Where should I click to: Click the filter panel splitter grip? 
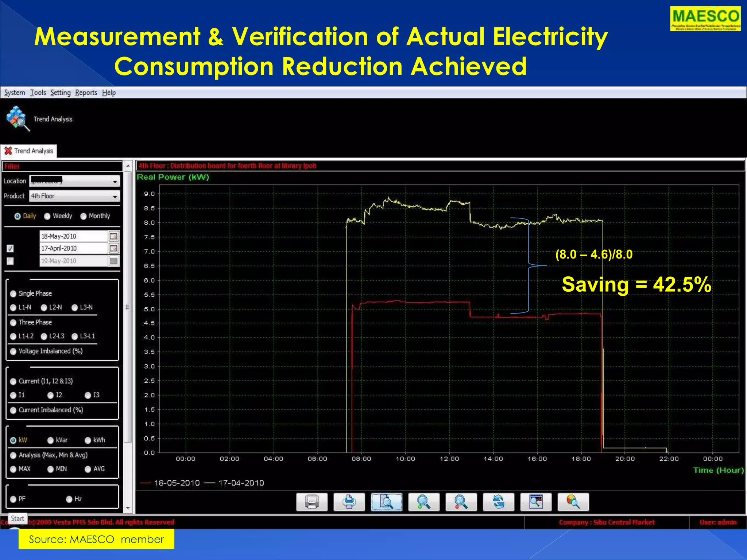point(128,307)
